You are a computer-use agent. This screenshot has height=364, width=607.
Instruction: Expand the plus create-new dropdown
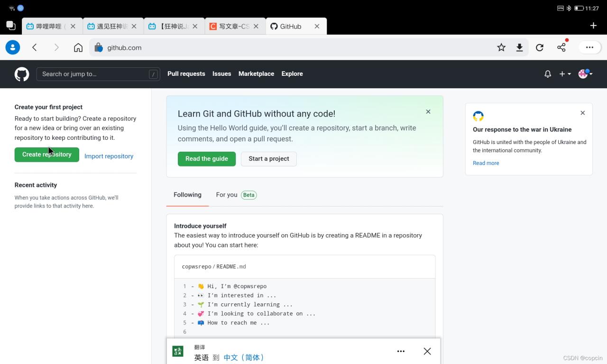(x=565, y=74)
